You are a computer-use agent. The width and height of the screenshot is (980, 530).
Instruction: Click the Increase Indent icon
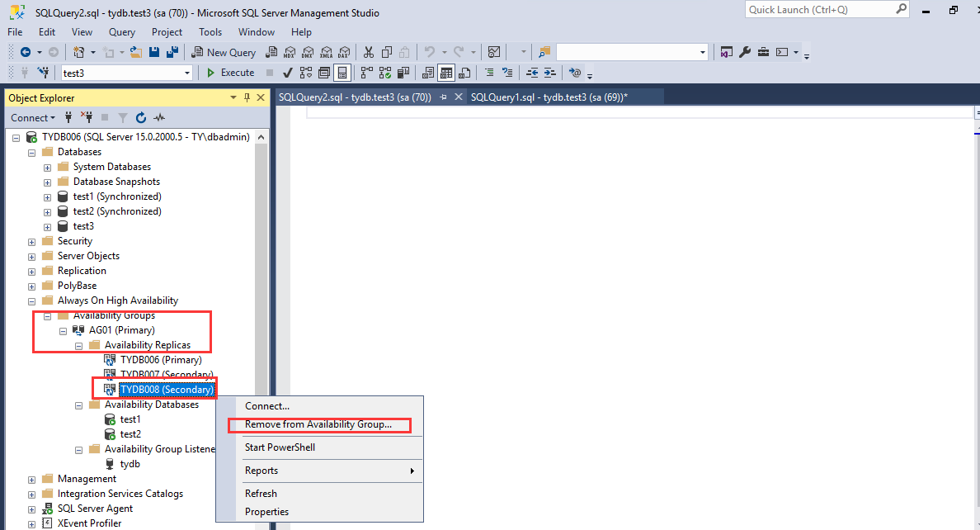pyautogui.click(x=550, y=73)
